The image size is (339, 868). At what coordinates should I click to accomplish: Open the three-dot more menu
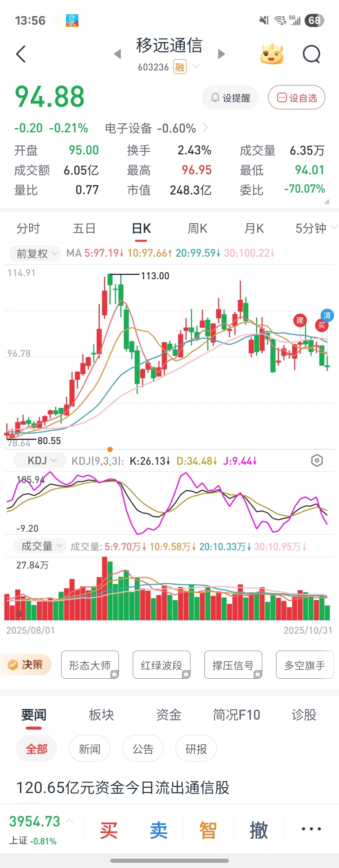coord(311,829)
